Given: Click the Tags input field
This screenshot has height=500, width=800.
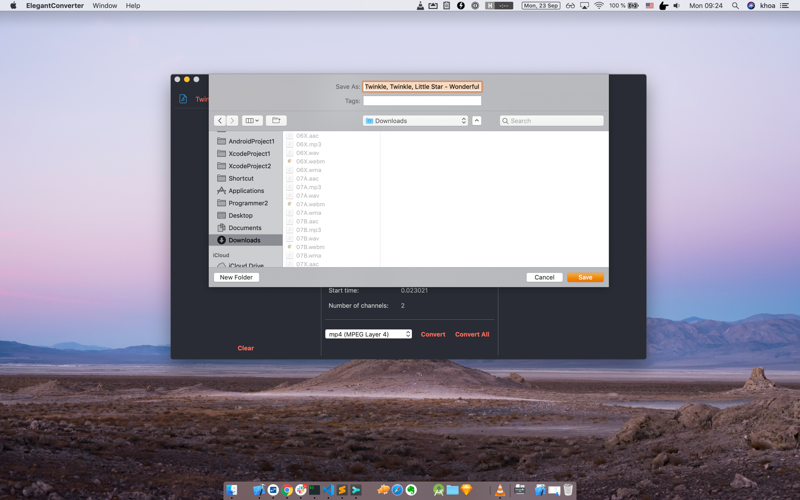Looking at the screenshot, I should click(x=422, y=101).
